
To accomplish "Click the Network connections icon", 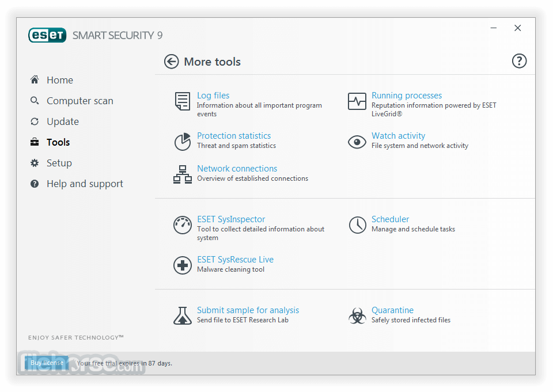I will point(183,174).
